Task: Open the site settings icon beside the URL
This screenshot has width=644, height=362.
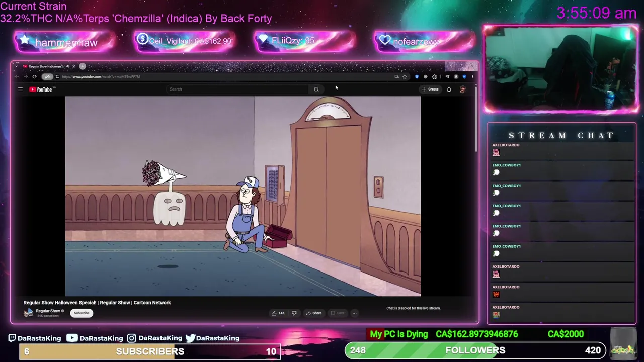Action: click(57, 77)
